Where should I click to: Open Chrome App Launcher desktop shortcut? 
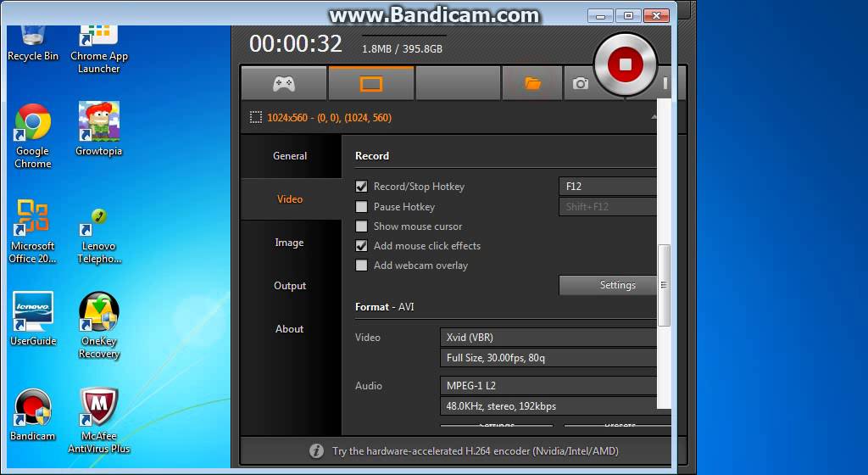(x=99, y=50)
